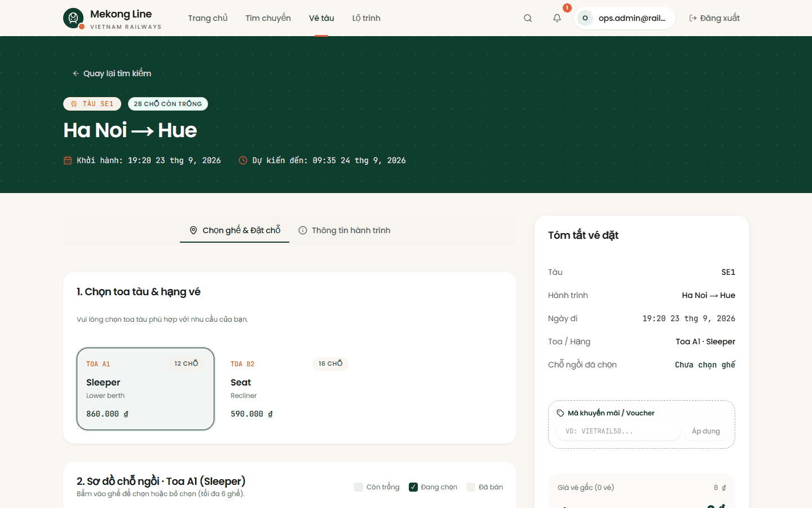Click the Áp dụng voucher button

pos(706,431)
